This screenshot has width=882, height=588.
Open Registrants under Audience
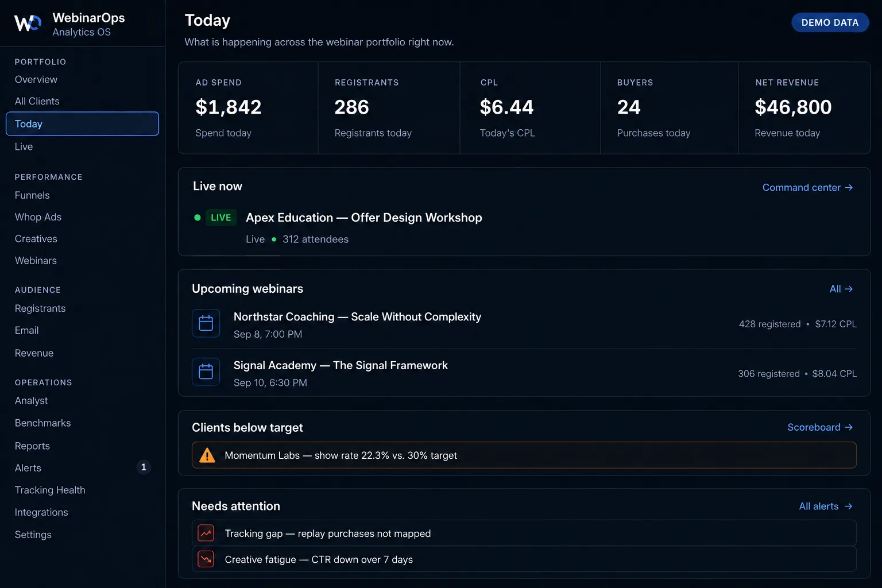click(40, 308)
